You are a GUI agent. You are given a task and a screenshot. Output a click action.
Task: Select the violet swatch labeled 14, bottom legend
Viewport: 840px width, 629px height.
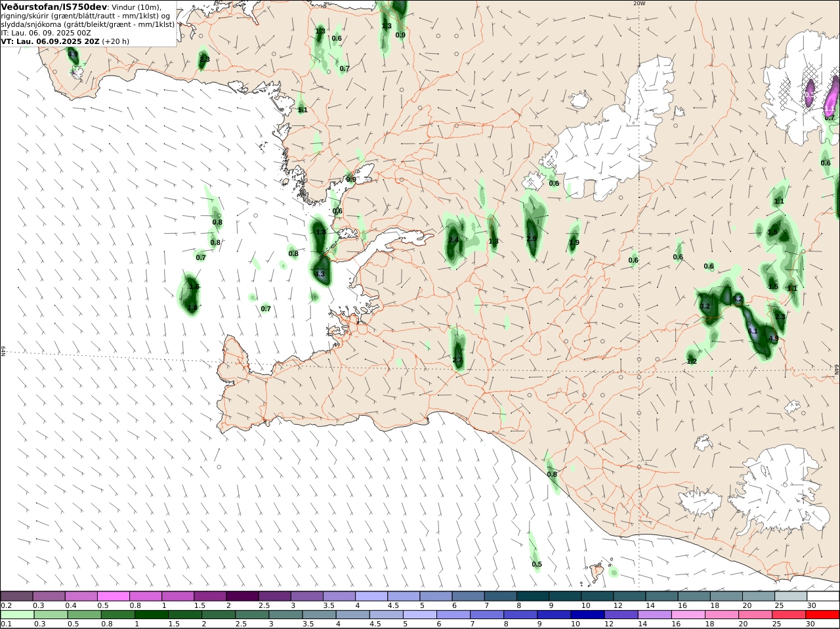[x=654, y=615]
